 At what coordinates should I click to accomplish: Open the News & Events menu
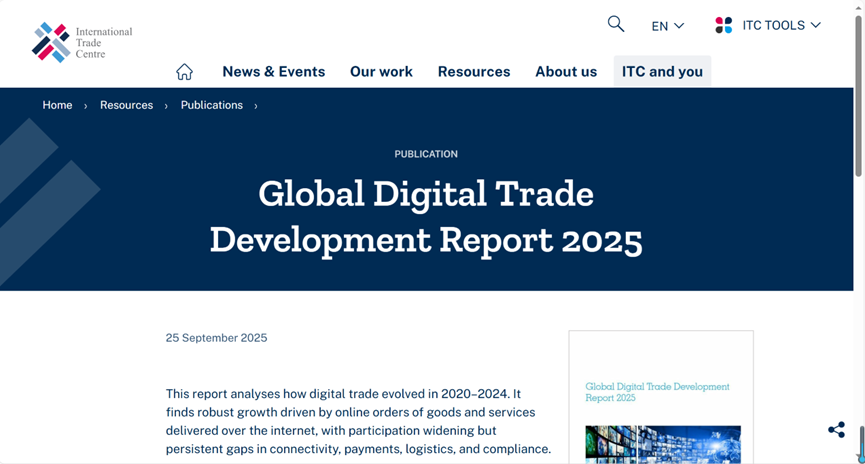click(273, 72)
